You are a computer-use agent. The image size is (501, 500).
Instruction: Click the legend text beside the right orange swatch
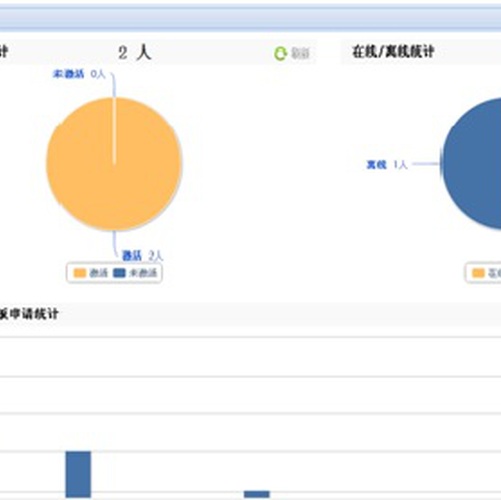coord(494,273)
